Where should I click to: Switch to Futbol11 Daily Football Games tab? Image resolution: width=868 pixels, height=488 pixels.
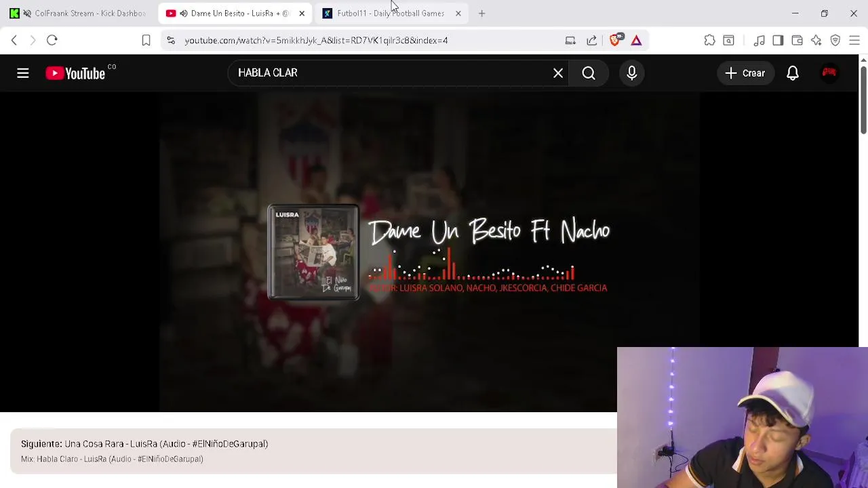click(391, 14)
